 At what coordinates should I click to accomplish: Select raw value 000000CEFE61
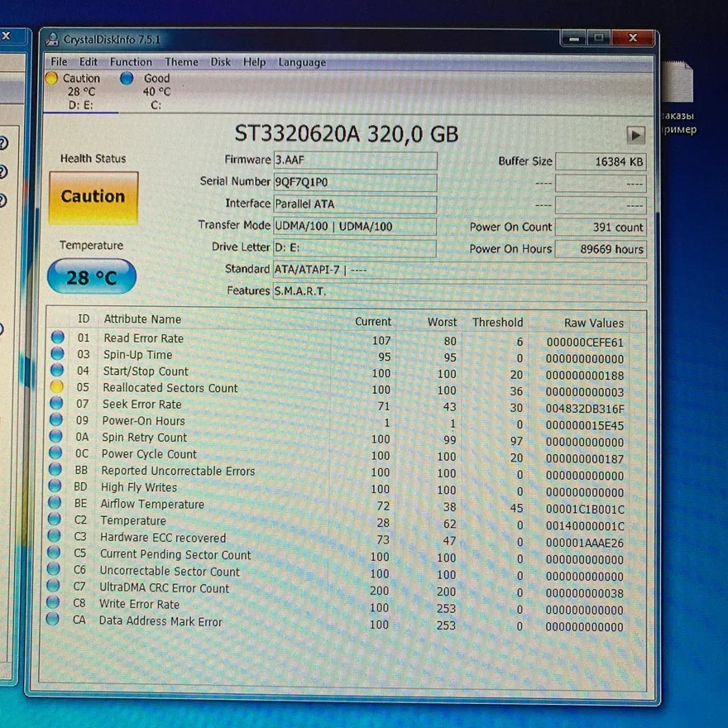[x=585, y=342]
